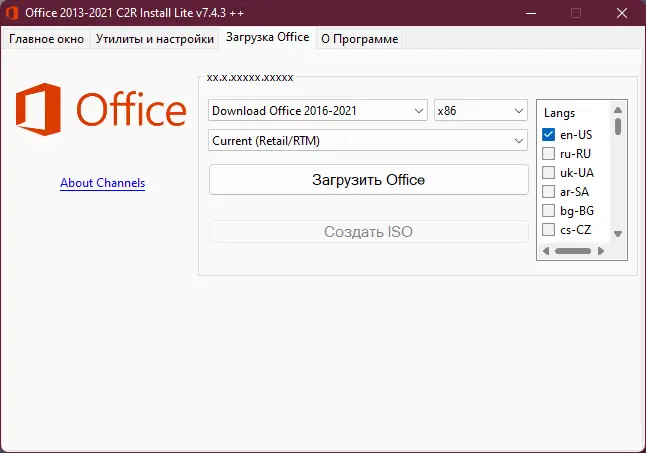Click the disabled Создать ISO button
This screenshot has width=646, height=453.
coord(369,231)
